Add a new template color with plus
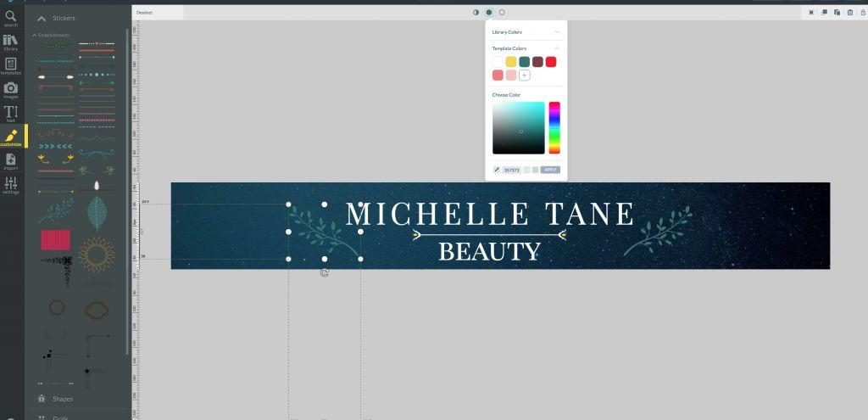 point(524,75)
